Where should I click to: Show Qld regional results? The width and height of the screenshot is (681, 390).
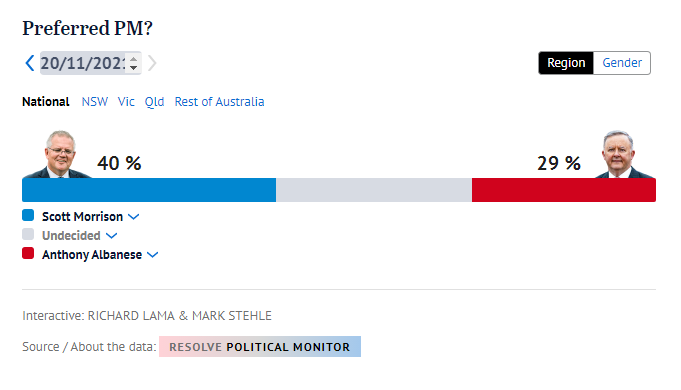pyautogui.click(x=154, y=102)
